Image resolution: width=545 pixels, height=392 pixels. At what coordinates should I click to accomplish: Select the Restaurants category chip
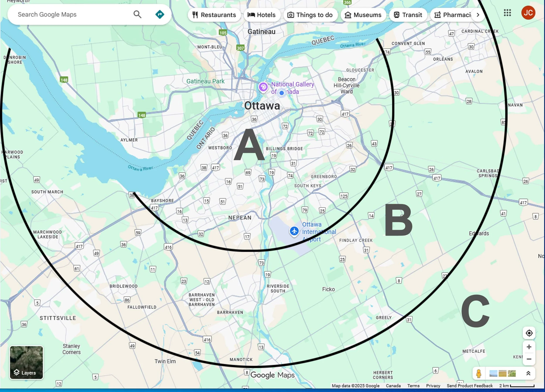pos(214,15)
